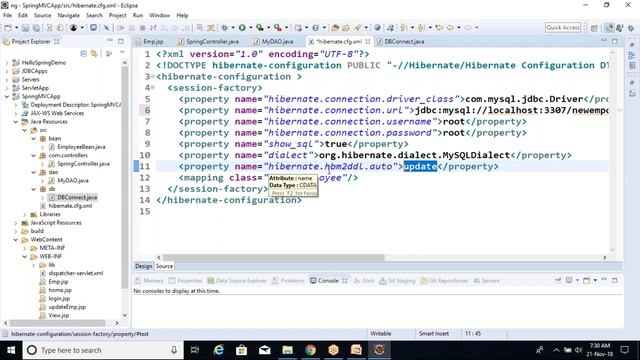Minimize the Project Explorer panel

[x=110, y=41]
